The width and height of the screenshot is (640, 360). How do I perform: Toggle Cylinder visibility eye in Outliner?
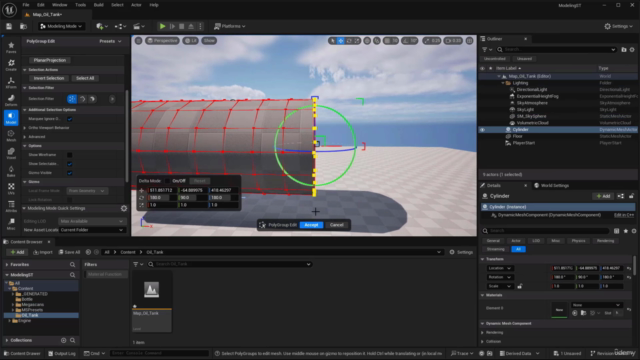[x=482, y=130]
